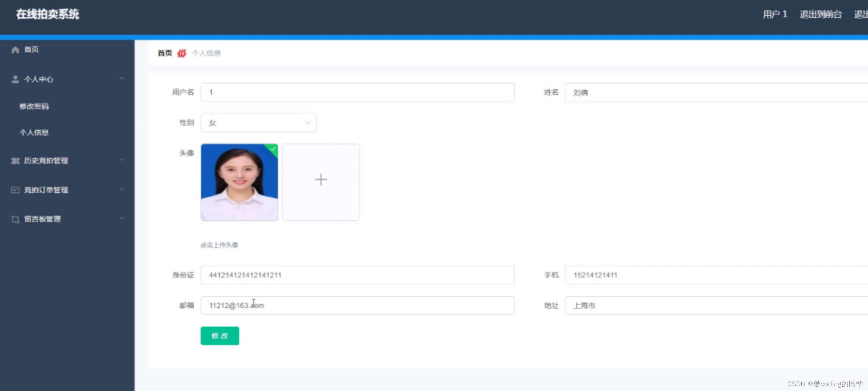
Task: Click the uploaded avatar photo thumbnail
Action: click(x=239, y=182)
